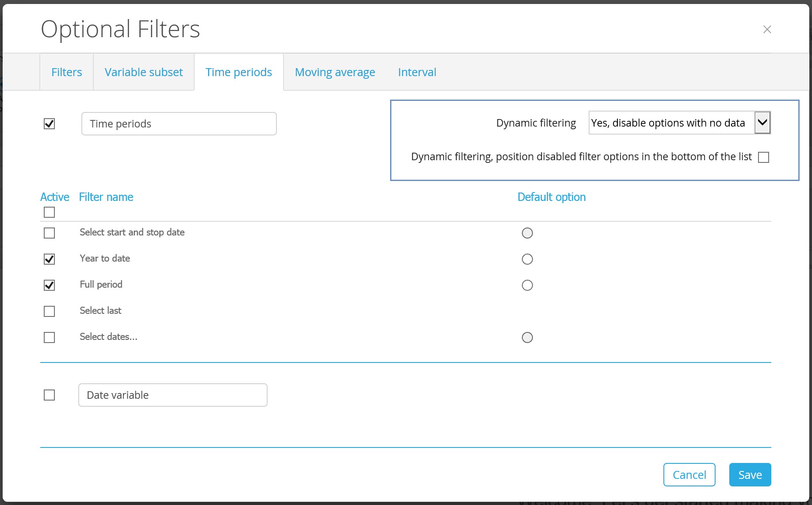Open the Filters tab
The width and height of the screenshot is (812, 505).
click(66, 72)
